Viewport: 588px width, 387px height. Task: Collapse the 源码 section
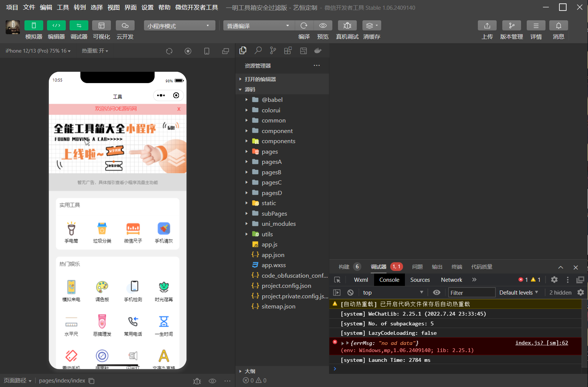[x=282, y=89]
